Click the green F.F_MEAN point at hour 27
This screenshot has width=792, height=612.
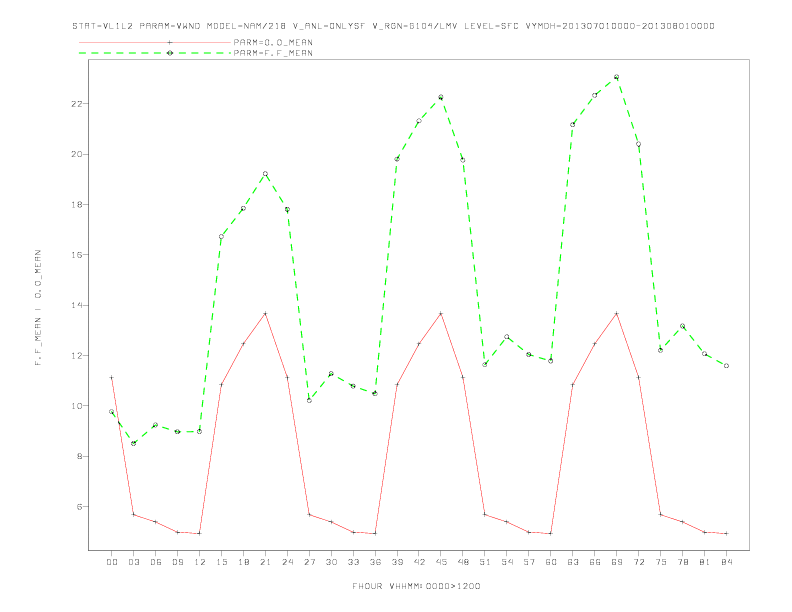(309, 400)
